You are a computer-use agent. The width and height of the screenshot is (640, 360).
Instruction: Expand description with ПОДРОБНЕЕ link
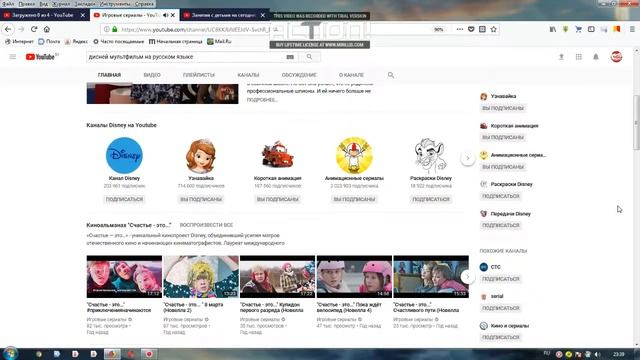point(262,100)
